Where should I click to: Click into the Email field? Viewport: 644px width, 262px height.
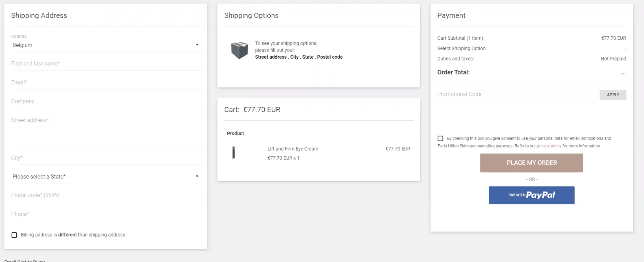[105, 82]
